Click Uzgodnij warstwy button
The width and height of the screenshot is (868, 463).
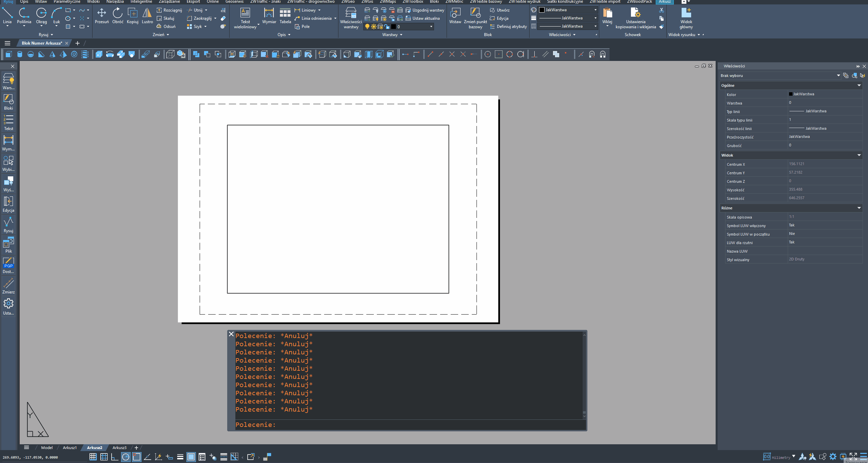tap(425, 10)
